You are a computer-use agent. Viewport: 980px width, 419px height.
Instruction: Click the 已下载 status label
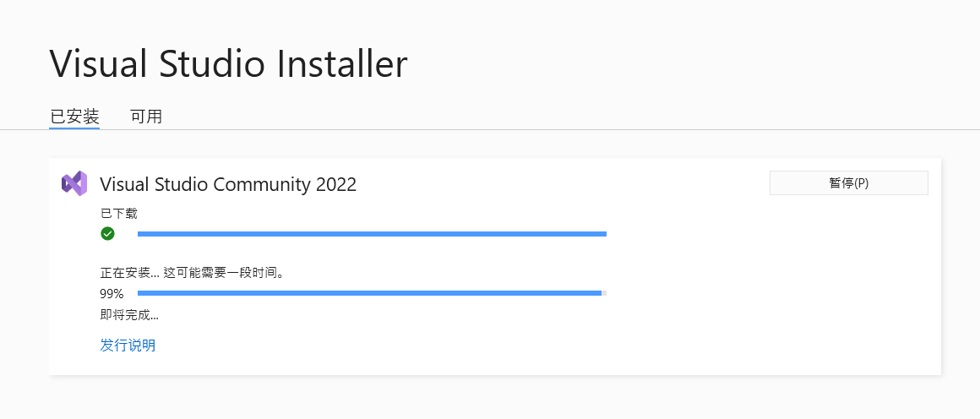pyautogui.click(x=118, y=213)
